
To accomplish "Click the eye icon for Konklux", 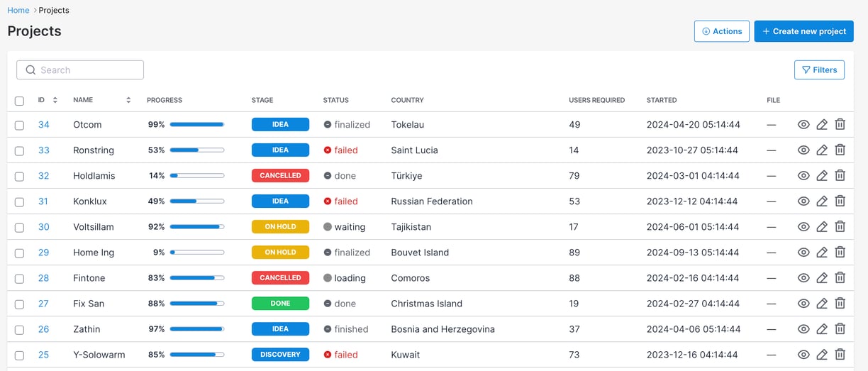I will click(803, 201).
